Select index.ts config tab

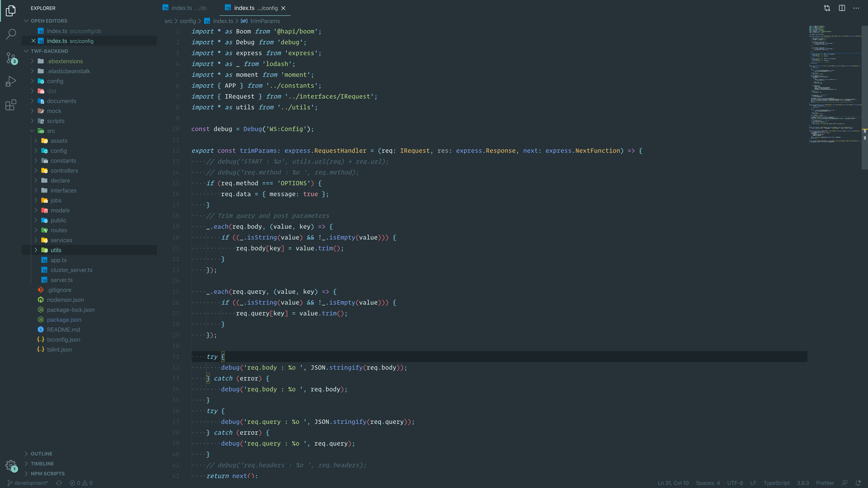tap(255, 8)
